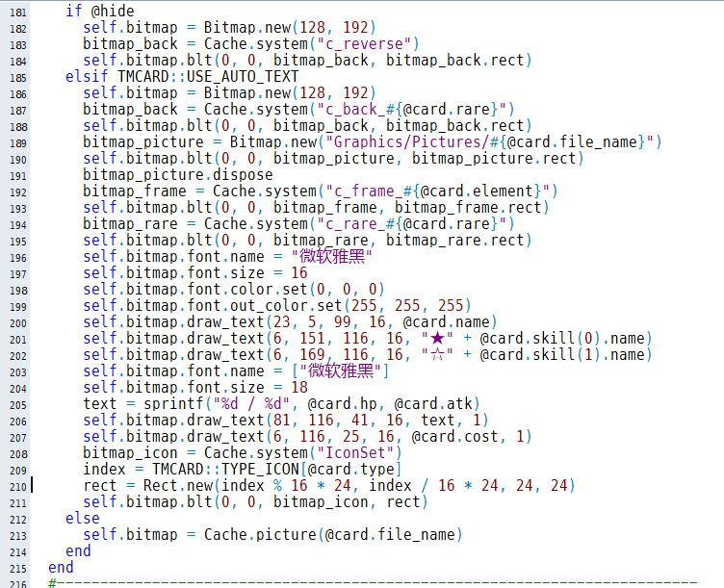Click the 'end' keyword on line 215
The height and width of the screenshot is (588, 724).
tap(61, 568)
